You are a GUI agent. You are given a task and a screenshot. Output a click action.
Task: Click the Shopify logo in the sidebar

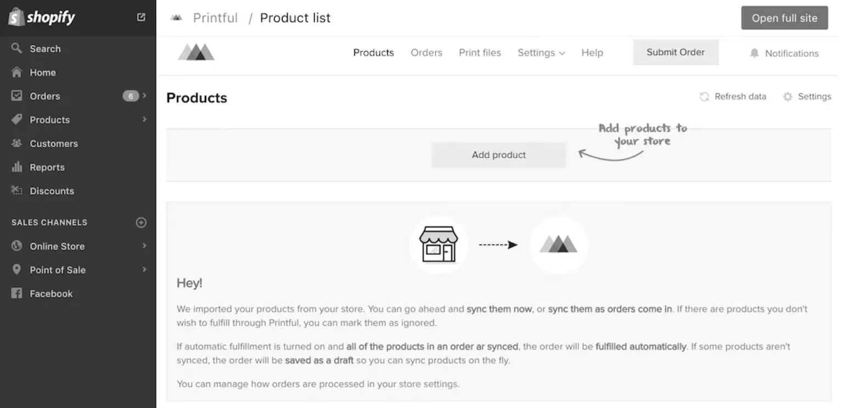(42, 17)
